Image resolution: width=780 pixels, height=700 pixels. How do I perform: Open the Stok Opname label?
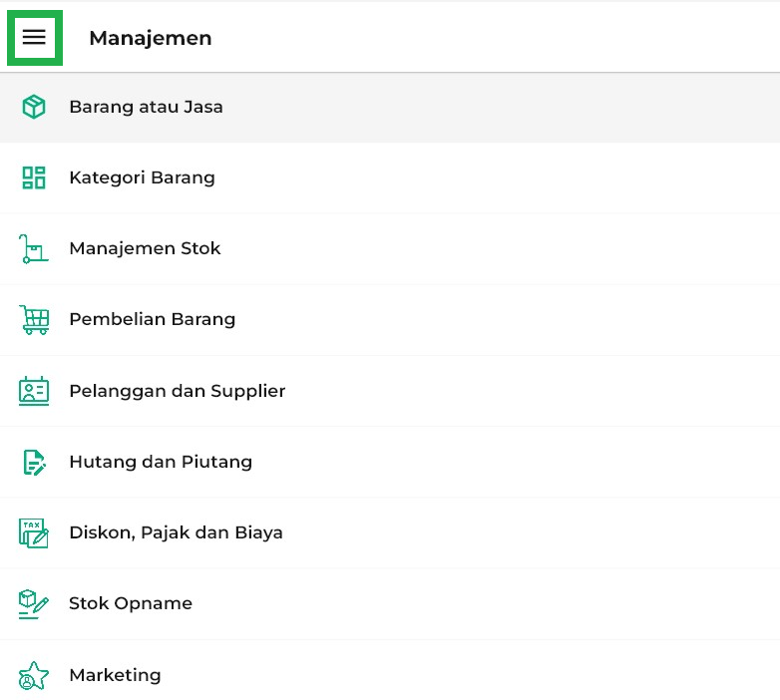[x=131, y=604]
